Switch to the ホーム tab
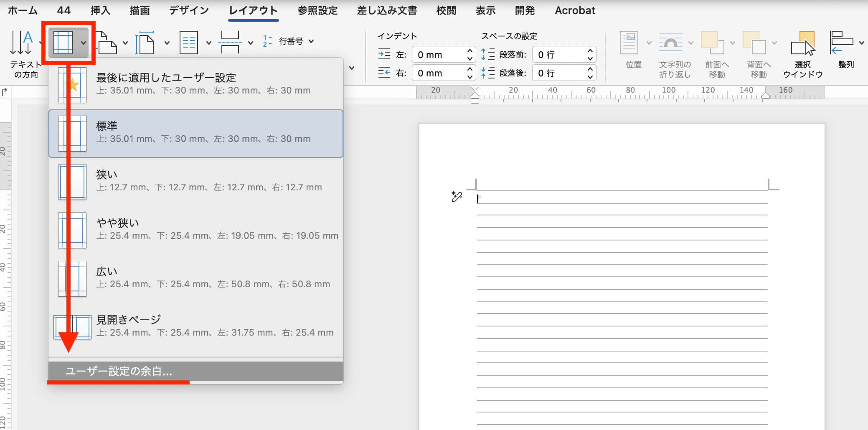 [23, 10]
